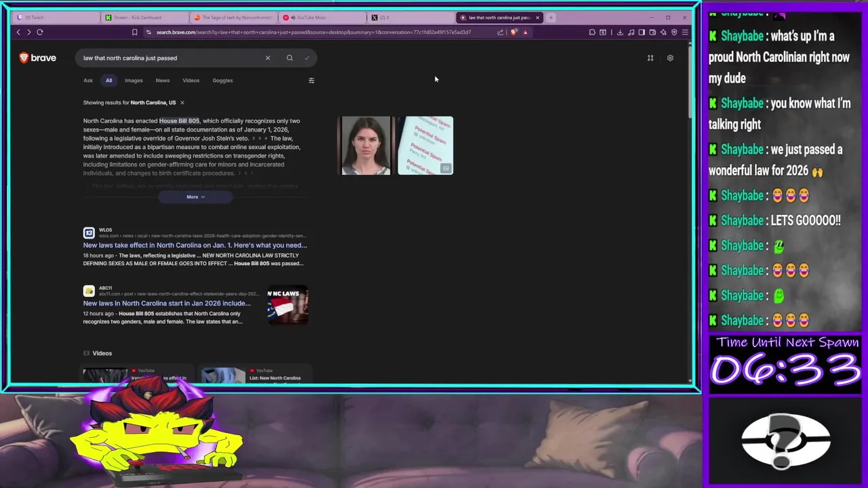Click the checkmark icon in the search box
The height and width of the screenshot is (488, 868).
pos(307,58)
